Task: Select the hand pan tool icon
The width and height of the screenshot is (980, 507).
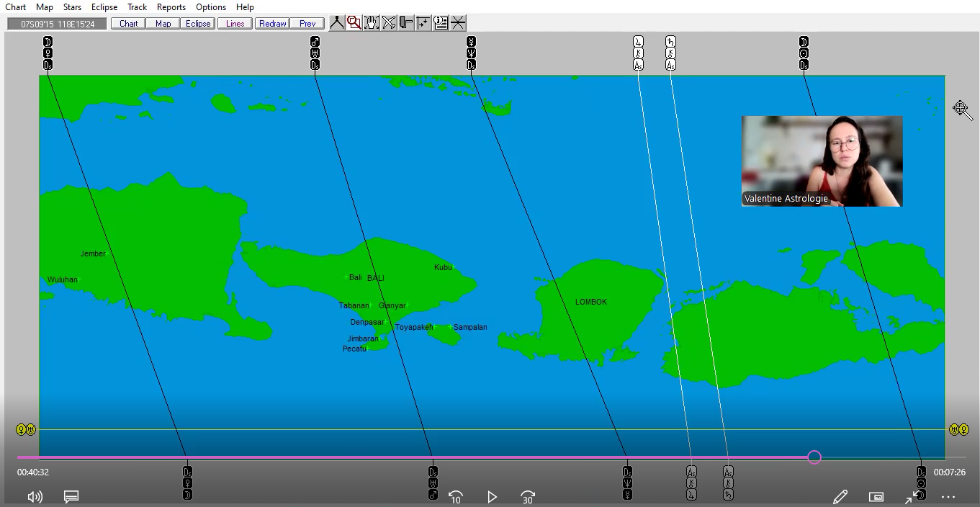Action: [x=372, y=22]
